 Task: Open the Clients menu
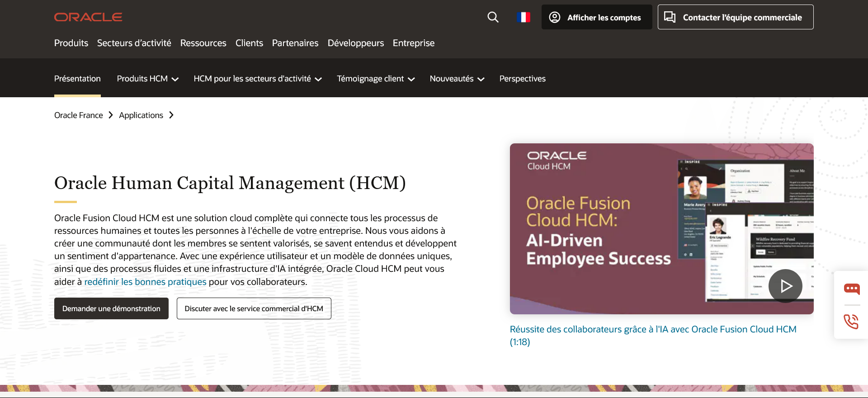(x=249, y=43)
